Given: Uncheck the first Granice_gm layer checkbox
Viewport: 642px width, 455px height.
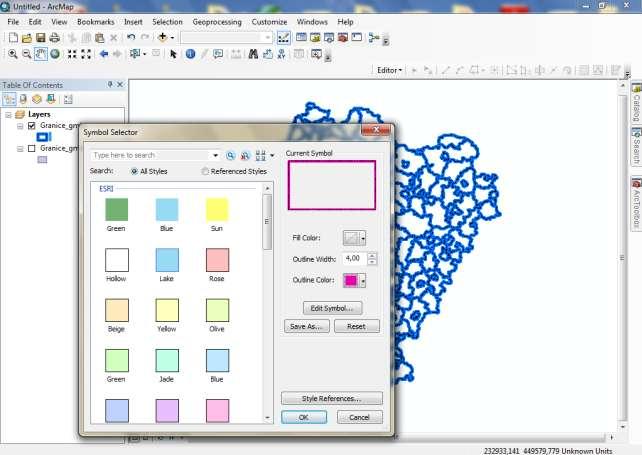Looking at the screenshot, I should click(x=32, y=126).
